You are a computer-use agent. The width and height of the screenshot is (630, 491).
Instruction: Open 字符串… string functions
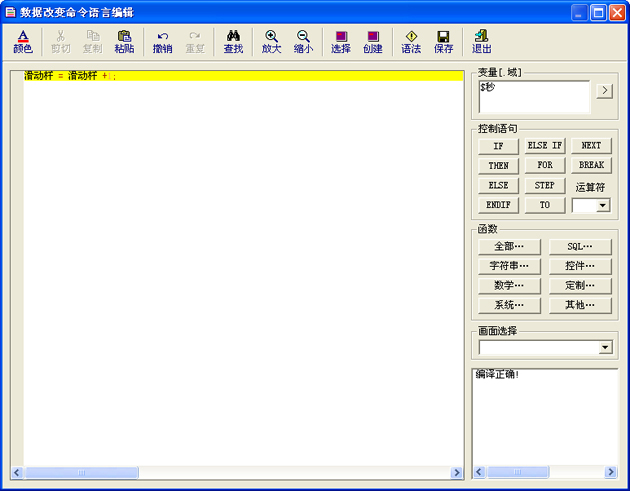(x=509, y=266)
